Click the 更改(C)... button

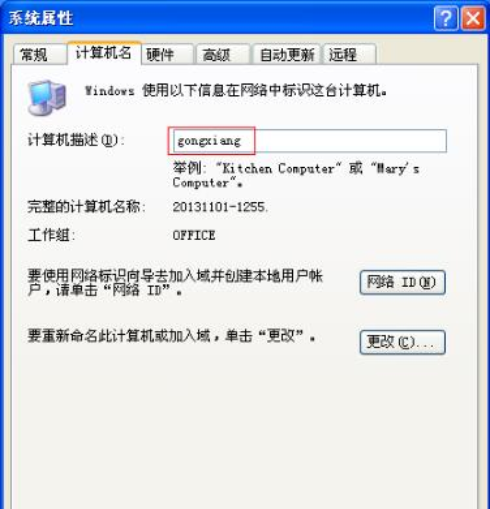(402, 342)
